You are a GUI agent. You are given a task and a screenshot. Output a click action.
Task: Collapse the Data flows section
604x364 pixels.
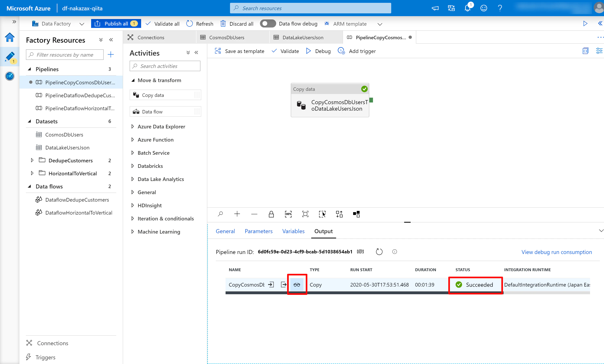click(29, 186)
